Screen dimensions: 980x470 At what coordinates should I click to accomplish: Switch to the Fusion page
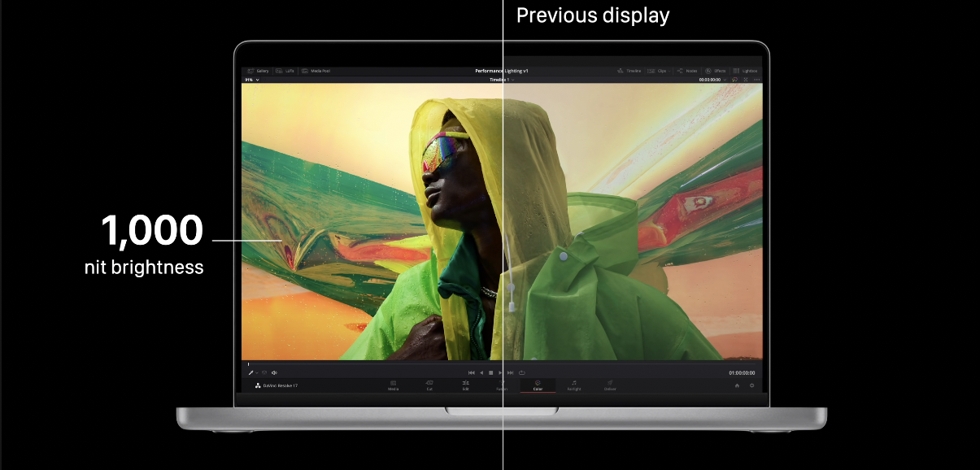pos(502,385)
